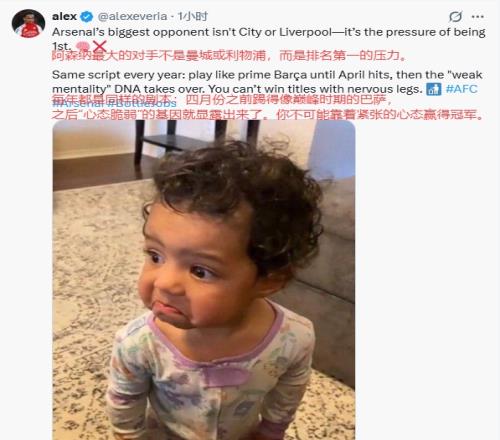Screen dimensions: 500x440
Task: Click the word 'Liverpool' in the tweet
Action: 305,32
